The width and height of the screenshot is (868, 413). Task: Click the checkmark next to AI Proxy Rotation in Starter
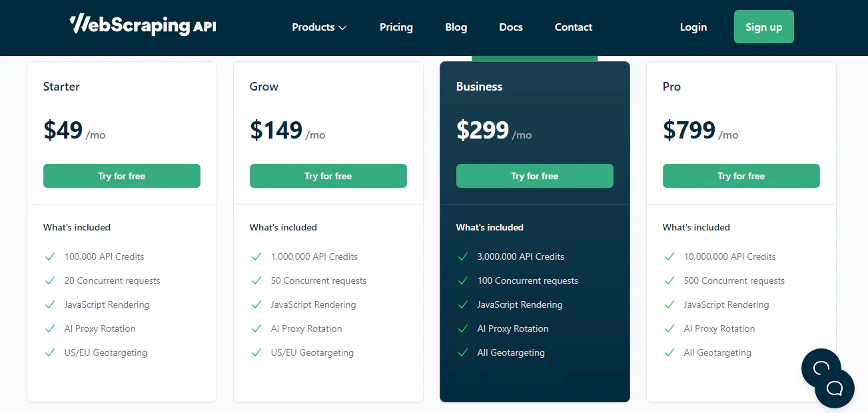50,328
